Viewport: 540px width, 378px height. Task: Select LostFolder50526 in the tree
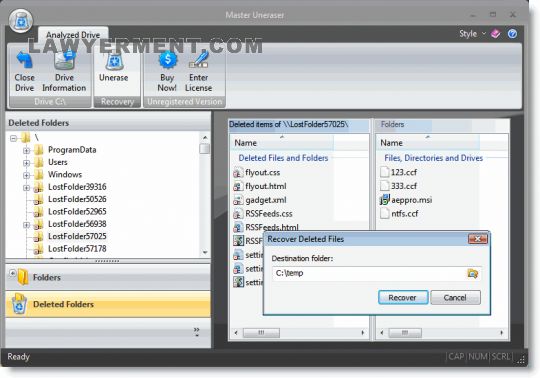point(77,199)
